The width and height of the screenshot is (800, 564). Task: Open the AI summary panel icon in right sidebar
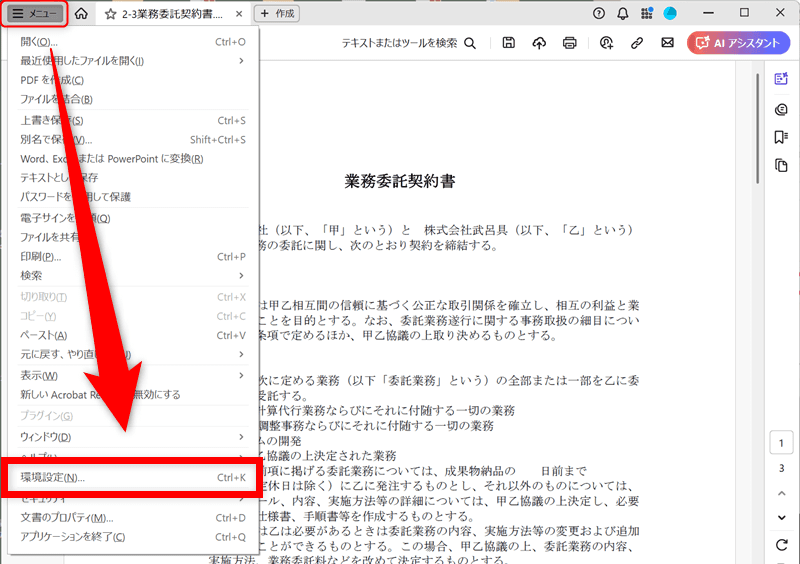781,79
